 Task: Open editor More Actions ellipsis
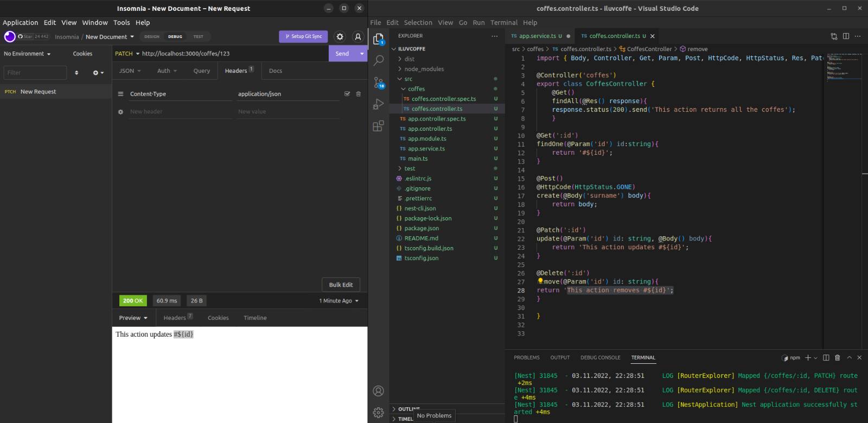coord(858,36)
